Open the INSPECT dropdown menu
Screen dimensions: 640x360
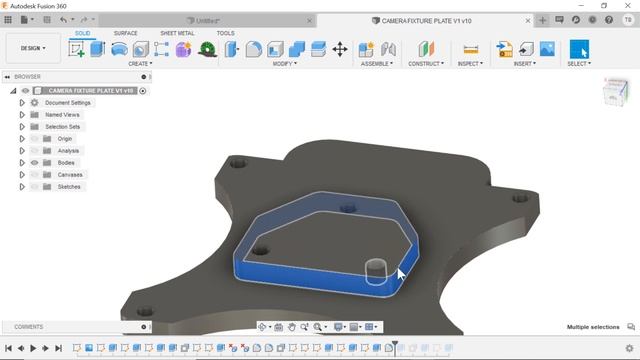470,64
